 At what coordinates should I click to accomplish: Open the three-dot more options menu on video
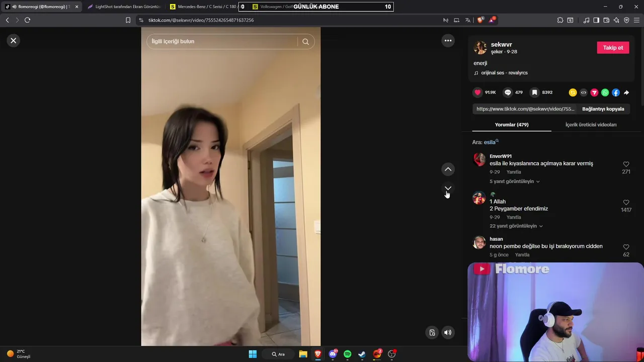(x=448, y=41)
